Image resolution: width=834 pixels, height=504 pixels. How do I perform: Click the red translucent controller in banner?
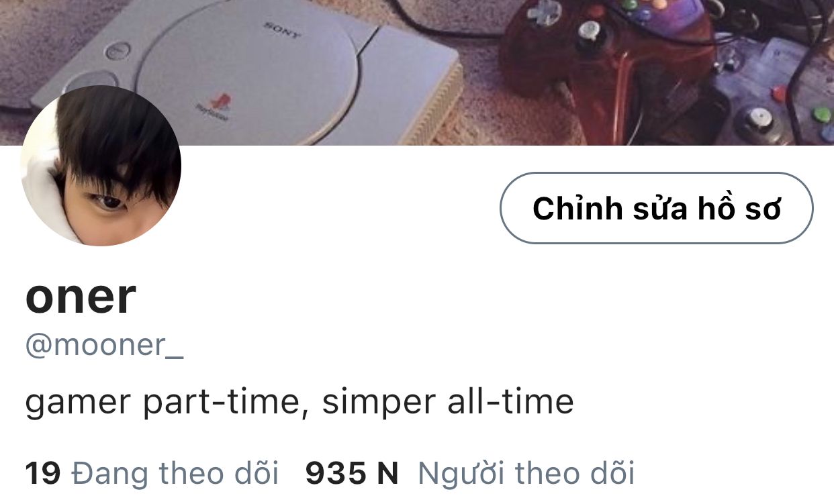point(604,67)
